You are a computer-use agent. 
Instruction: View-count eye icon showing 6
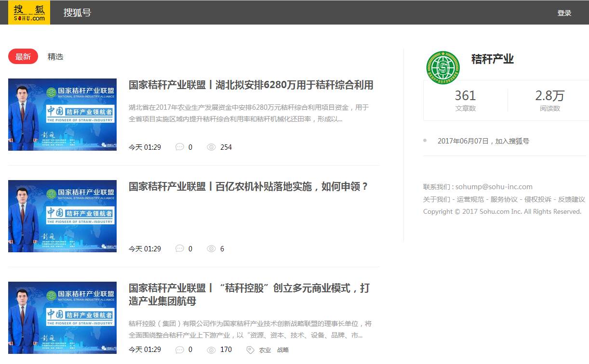211,248
